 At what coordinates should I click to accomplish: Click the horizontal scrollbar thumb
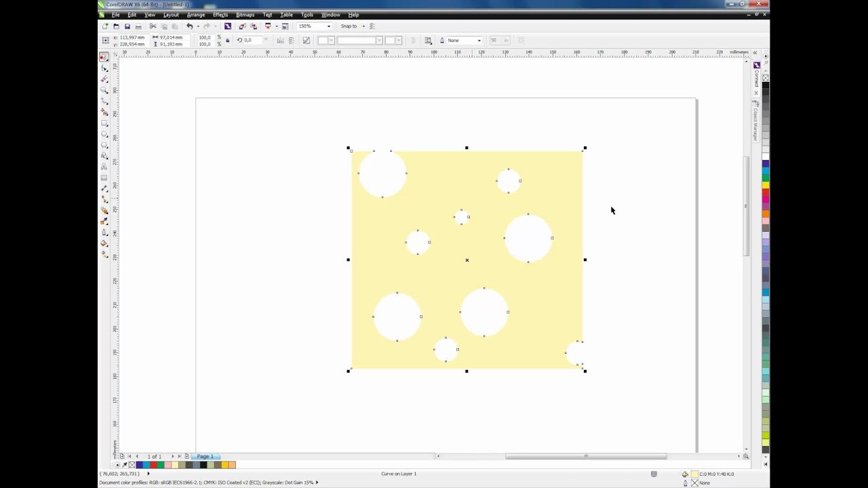(x=586, y=456)
